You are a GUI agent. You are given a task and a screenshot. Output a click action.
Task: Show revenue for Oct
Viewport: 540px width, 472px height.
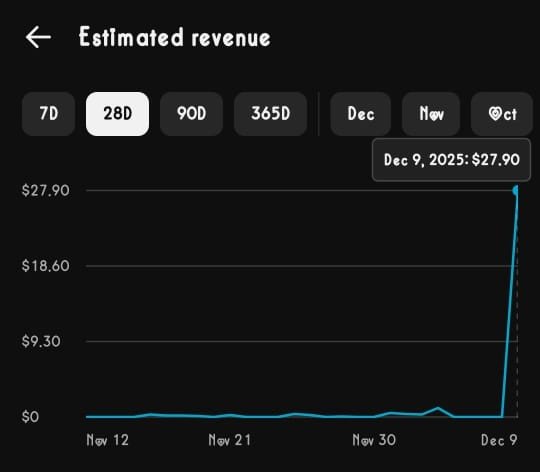pyautogui.click(x=502, y=114)
